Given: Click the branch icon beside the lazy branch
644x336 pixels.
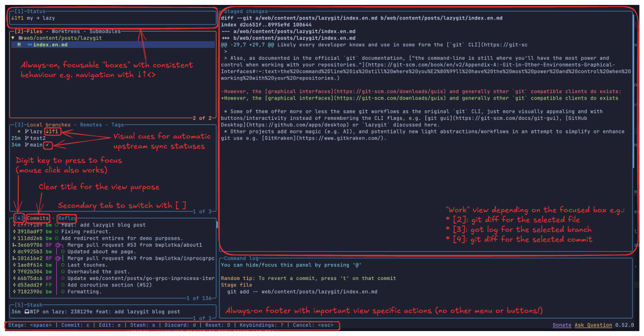Looking at the screenshot, I should pos(26,132).
